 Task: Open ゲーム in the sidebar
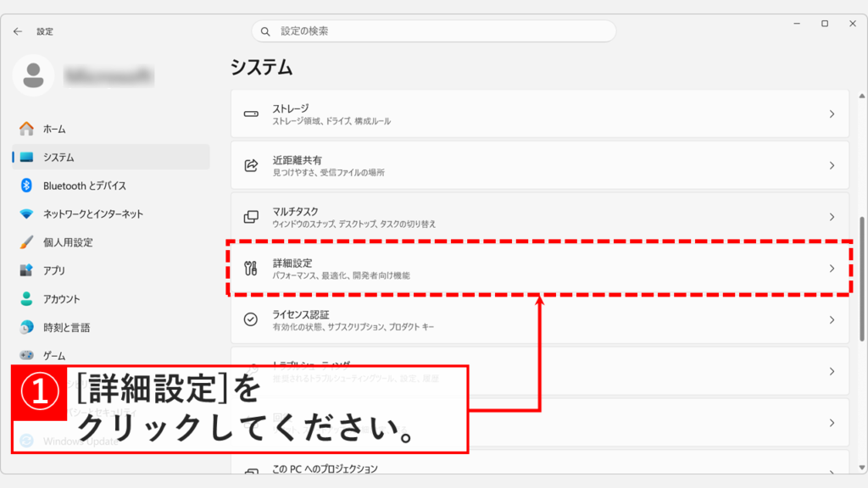pyautogui.click(x=111, y=355)
